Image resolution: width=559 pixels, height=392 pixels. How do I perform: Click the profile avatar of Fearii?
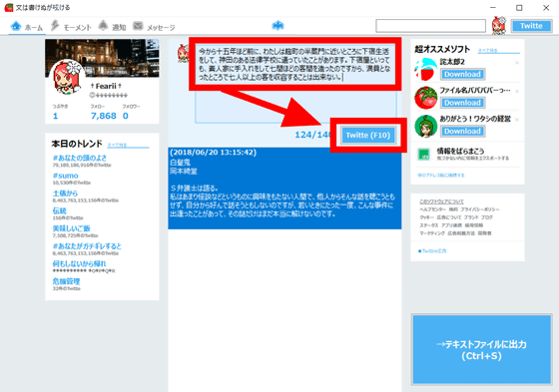[67, 78]
